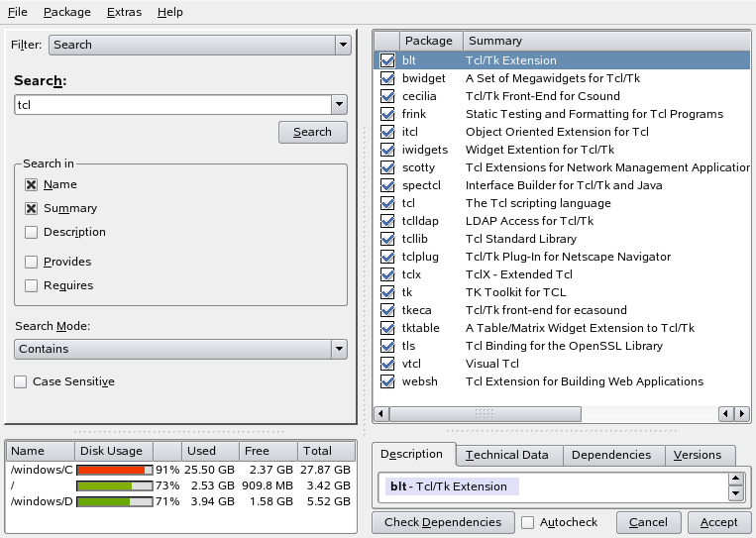Click the Disk Usage column header
Screen dimensions: 756x538
point(114,451)
